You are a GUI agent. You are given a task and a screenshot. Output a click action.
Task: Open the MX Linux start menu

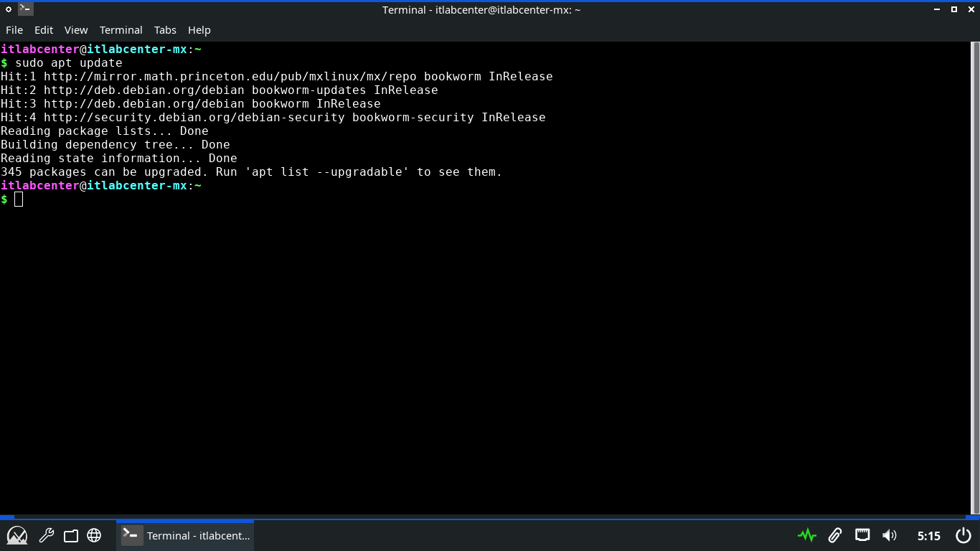coord(17,535)
